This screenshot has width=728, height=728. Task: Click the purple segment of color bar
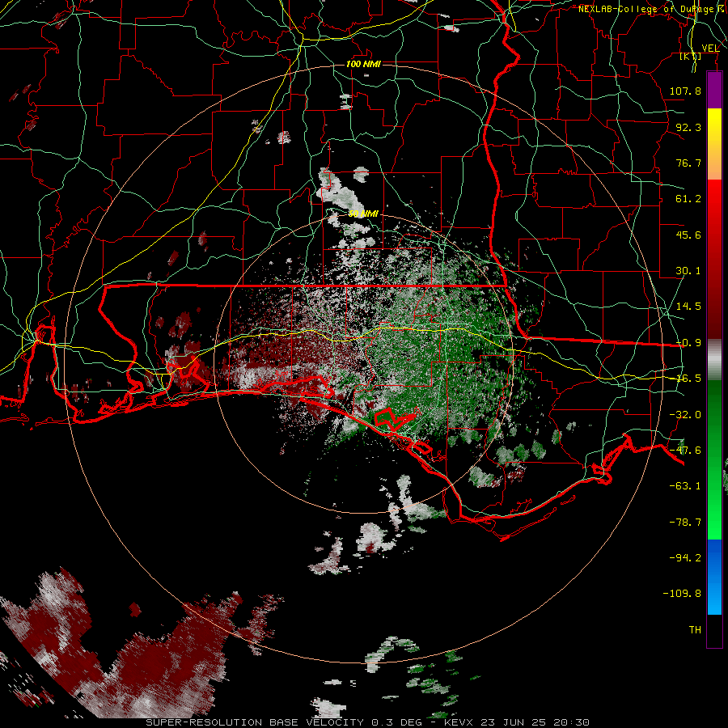[x=714, y=91]
